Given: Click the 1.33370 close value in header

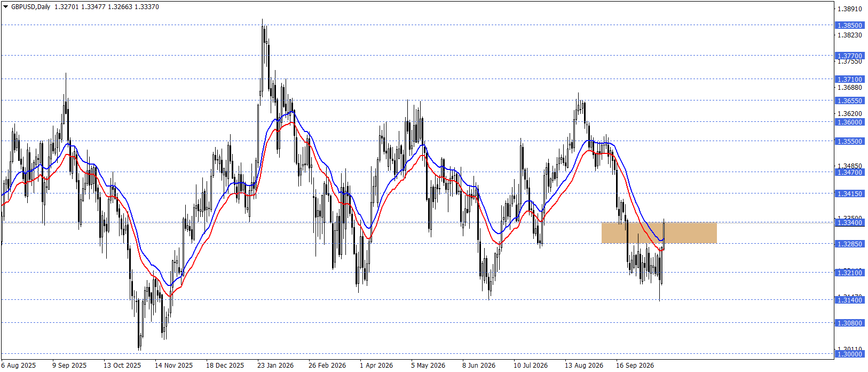Looking at the screenshot, I should (x=148, y=7).
